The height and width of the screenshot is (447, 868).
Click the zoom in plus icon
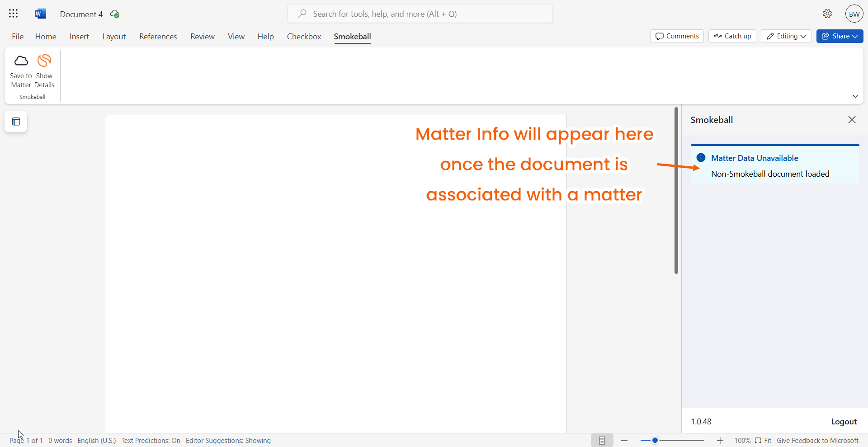720,440
